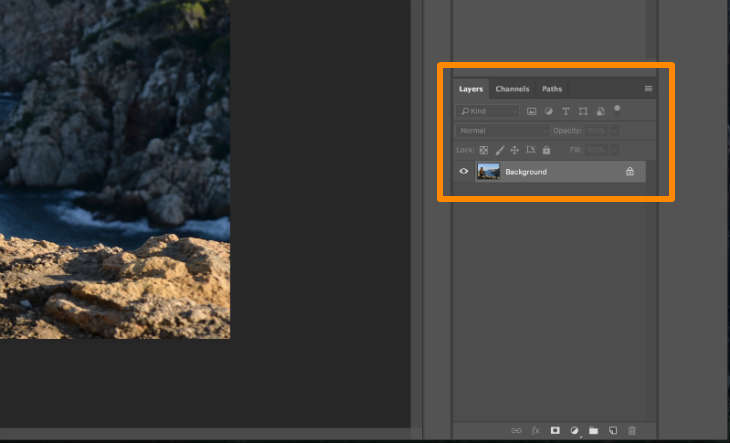Create a new layer group folder
Image resolution: width=730 pixels, height=443 pixels.
(593, 430)
